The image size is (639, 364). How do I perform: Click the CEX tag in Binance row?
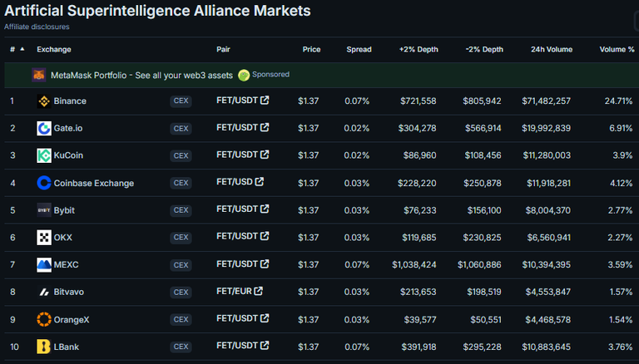click(181, 101)
